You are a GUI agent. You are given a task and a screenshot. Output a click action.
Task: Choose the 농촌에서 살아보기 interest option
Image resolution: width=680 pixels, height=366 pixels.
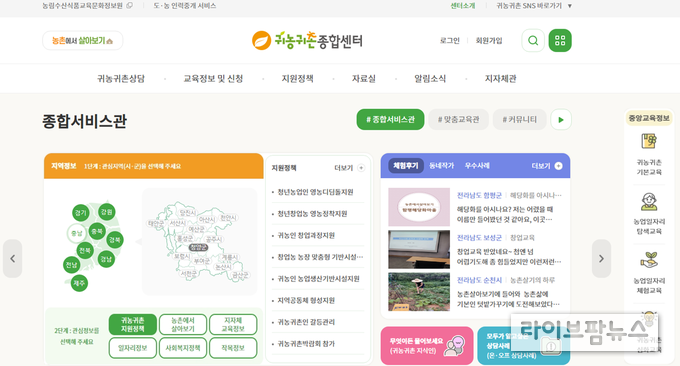pyautogui.click(x=183, y=324)
